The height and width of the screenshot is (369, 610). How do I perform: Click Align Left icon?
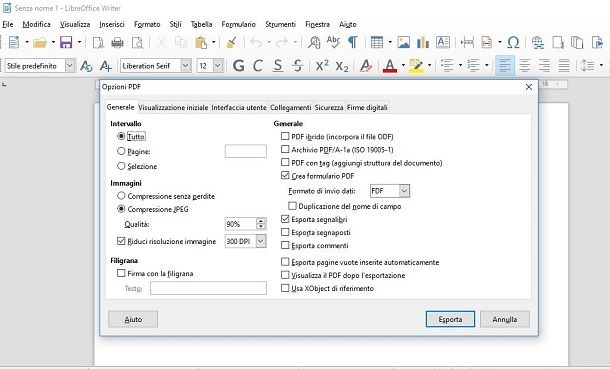(505, 66)
